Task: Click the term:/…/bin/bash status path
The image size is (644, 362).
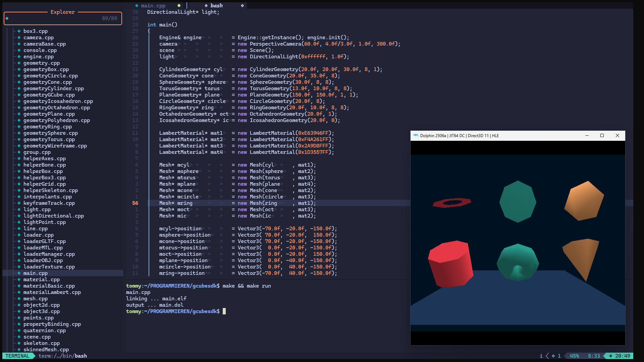Action: coord(63,356)
